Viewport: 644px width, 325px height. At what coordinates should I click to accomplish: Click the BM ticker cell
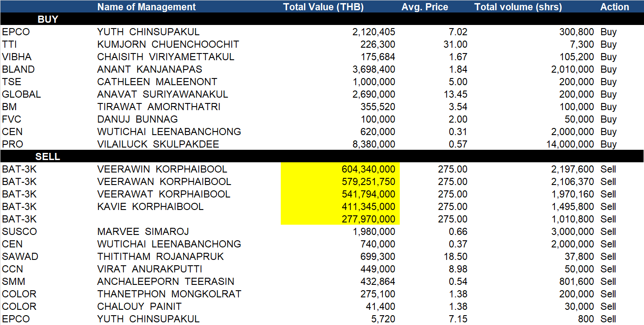(x=9, y=107)
